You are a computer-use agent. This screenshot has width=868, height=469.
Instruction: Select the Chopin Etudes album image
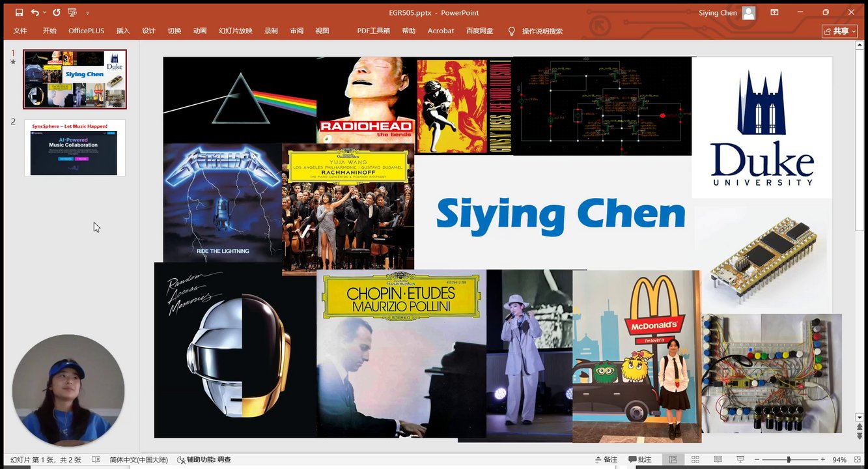pyautogui.click(x=401, y=354)
